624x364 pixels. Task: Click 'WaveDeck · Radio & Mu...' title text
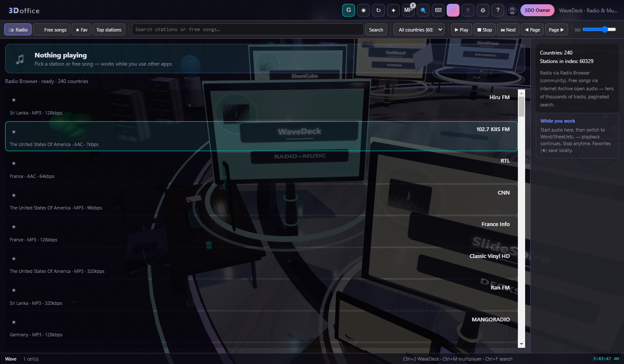588,11
